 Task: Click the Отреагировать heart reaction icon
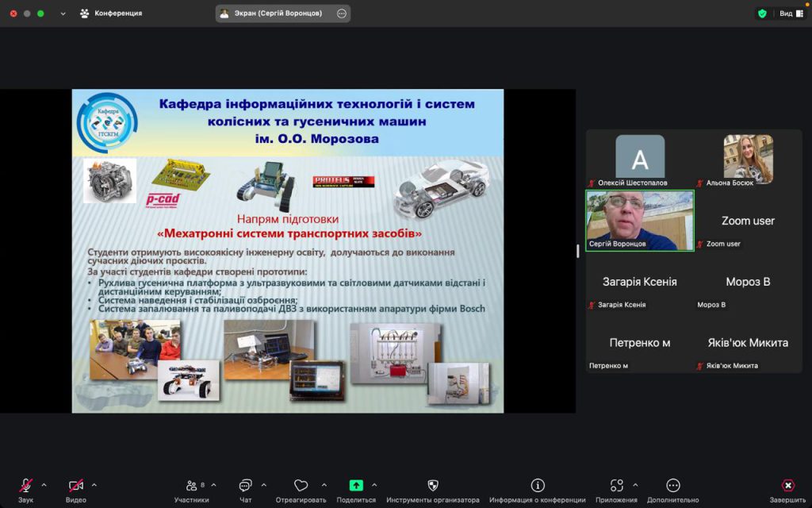[301, 486]
